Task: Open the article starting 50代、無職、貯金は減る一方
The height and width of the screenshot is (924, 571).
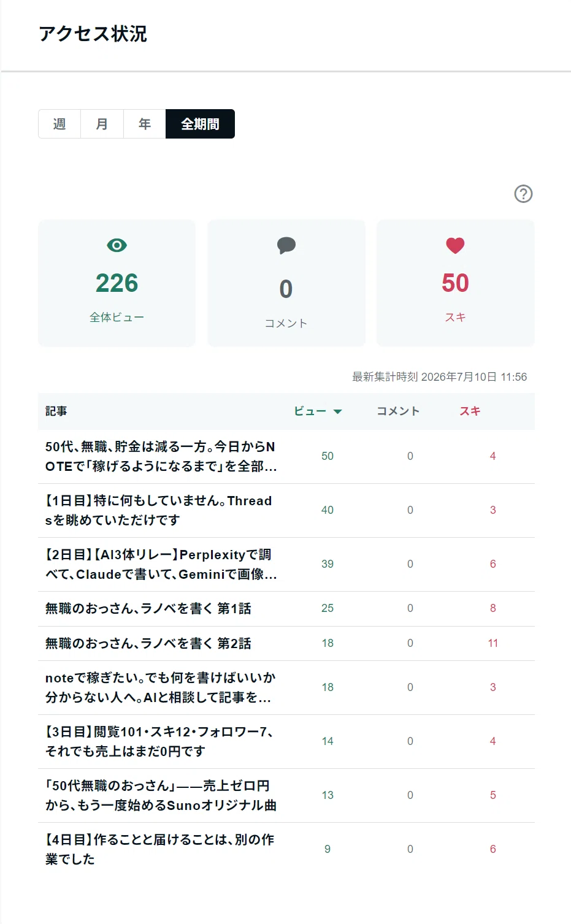Action: point(161,456)
